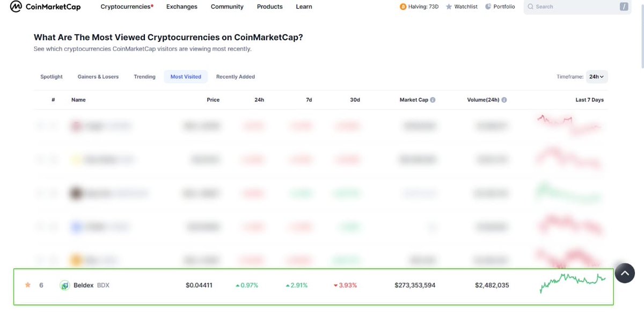This screenshot has width=644, height=313.
Task: Switch to the Gainers & Losers tab
Action: [x=98, y=77]
